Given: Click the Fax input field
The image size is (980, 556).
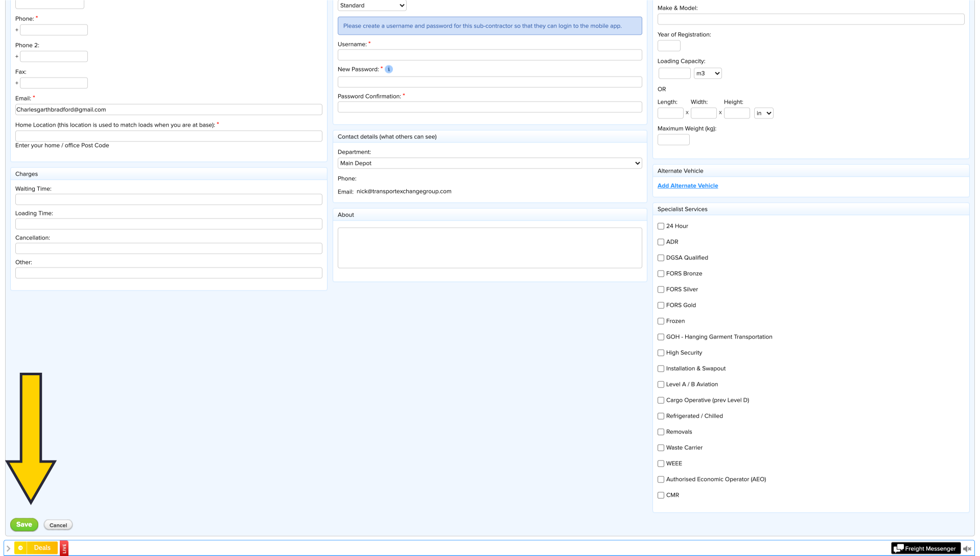Looking at the screenshot, I should [x=54, y=83].
